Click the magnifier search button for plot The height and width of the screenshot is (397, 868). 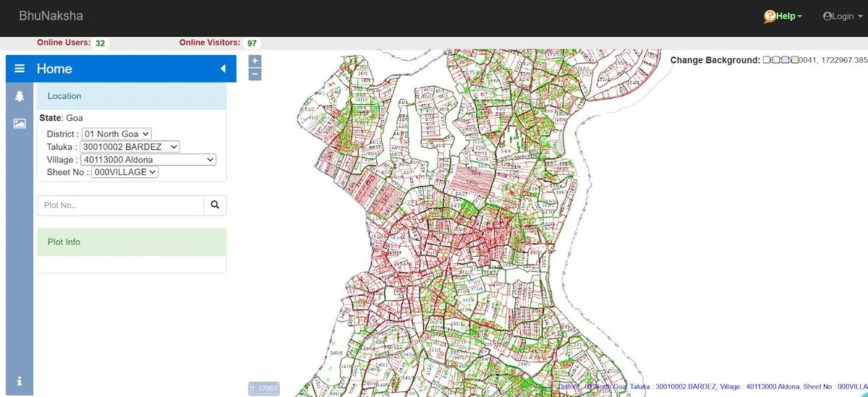pos(215,205)
